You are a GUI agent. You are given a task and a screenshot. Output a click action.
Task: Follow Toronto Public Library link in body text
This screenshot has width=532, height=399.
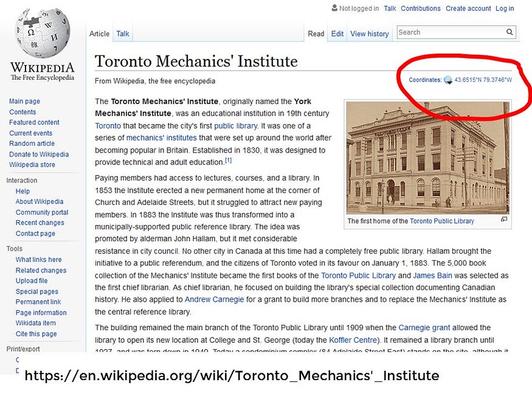point(358,276)
